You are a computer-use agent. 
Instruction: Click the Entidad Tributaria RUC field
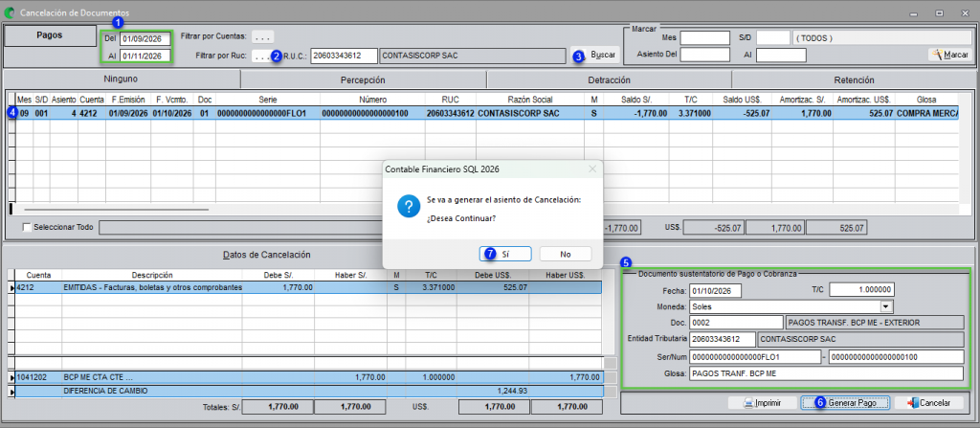click(722, 339)
